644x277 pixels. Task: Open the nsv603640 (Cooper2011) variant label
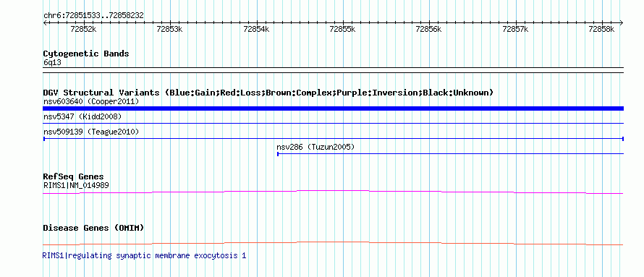(91, 101)
